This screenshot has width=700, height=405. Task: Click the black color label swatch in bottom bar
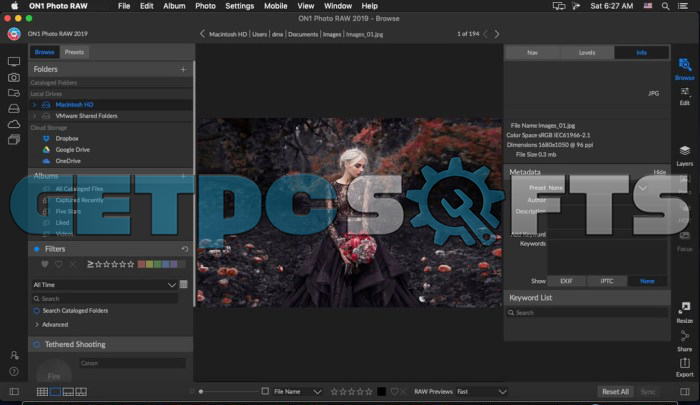pos(381,392)
